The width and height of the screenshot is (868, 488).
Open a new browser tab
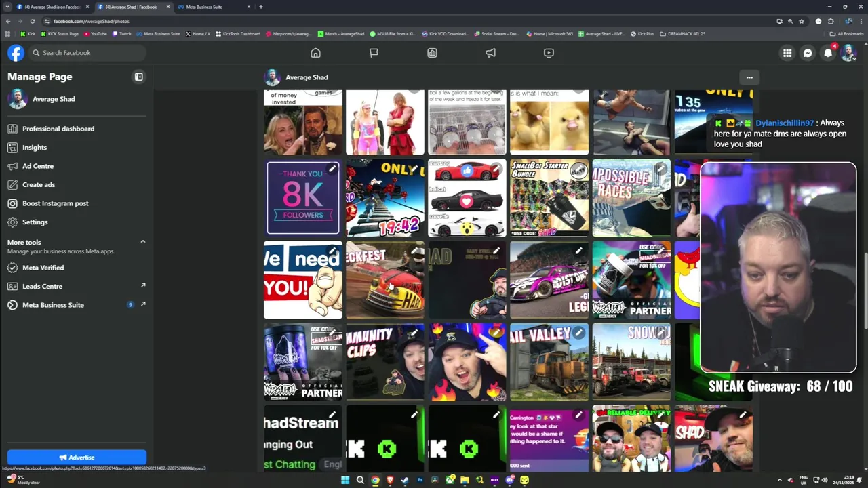[x=261, y=7]
